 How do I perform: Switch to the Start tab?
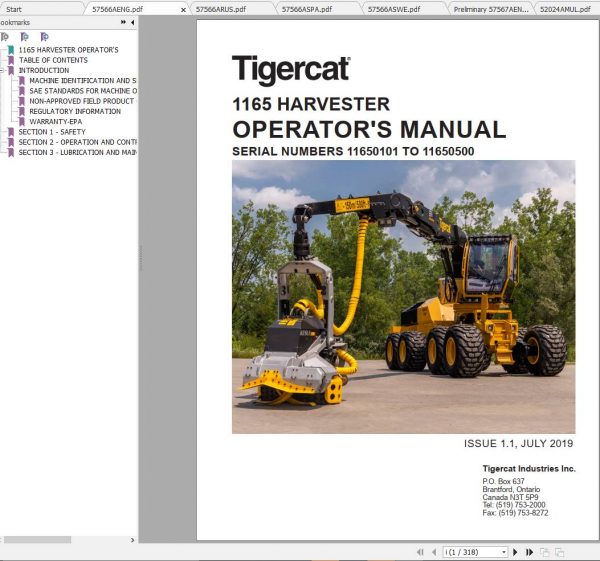coord(14,9)
